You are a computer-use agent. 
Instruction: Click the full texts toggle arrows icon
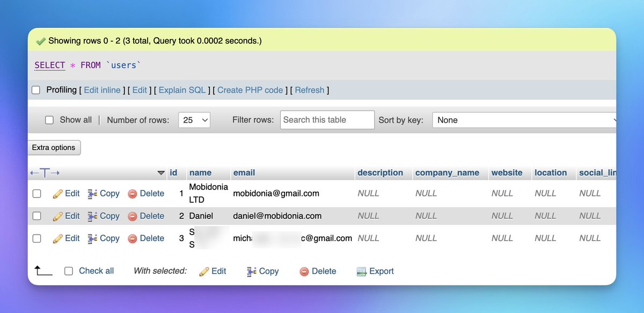(45, 173)
